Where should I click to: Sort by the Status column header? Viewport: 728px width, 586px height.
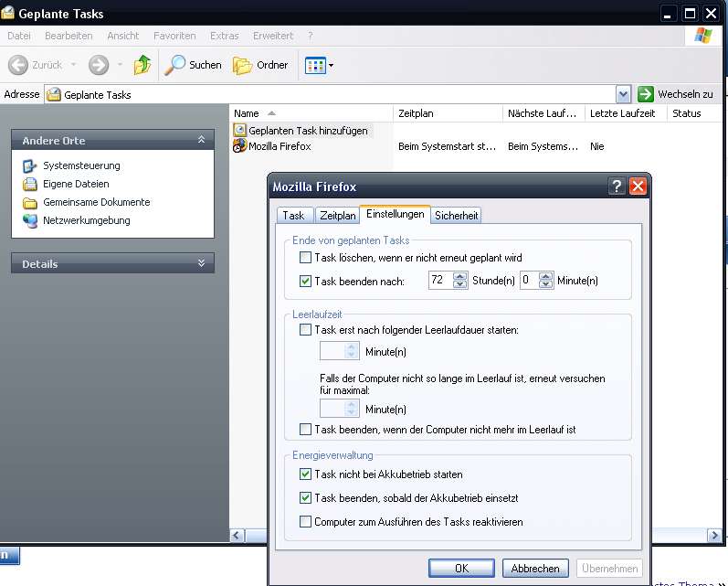click(x=694, y=113)
